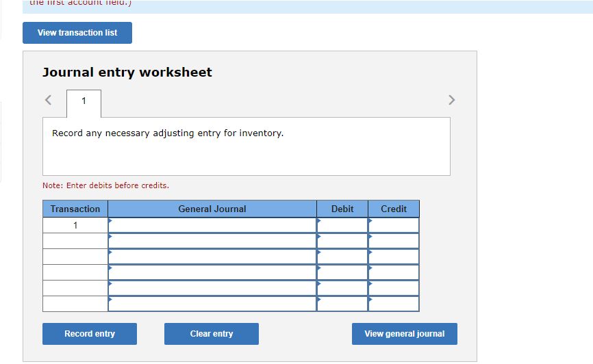Click the Journal entry worksheet heading
Image resolution: width=593 pixels, height=364 pixels.
point(127,73)
